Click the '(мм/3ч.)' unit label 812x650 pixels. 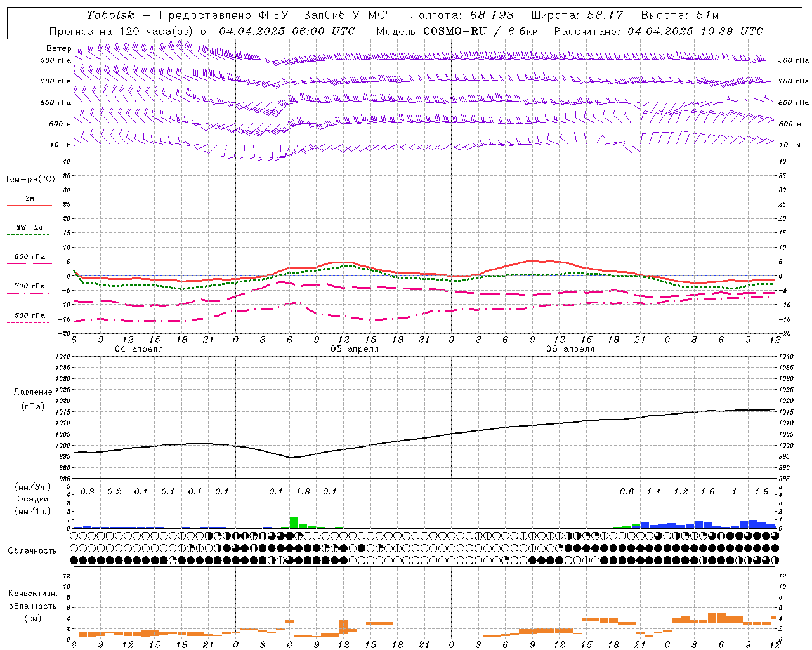point(33,487)
